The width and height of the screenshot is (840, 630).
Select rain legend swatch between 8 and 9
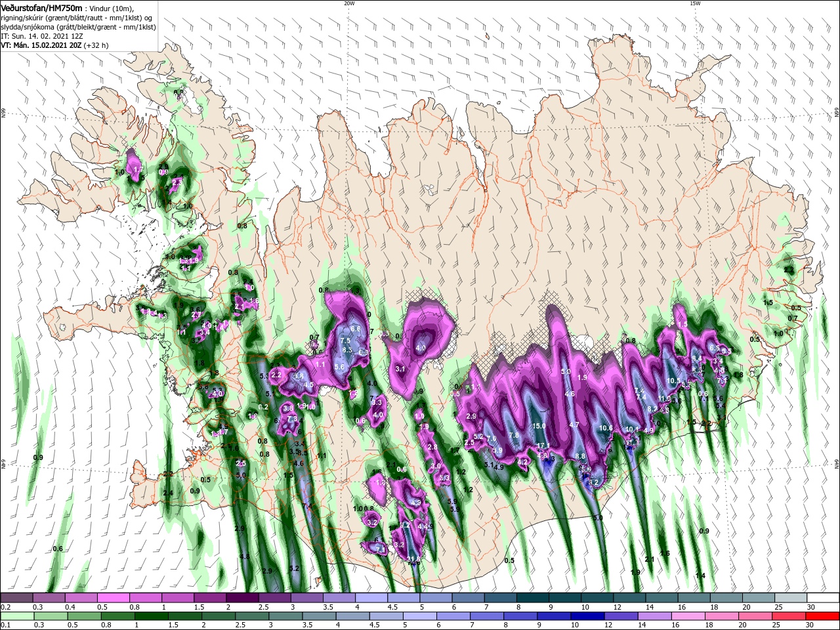522,616
